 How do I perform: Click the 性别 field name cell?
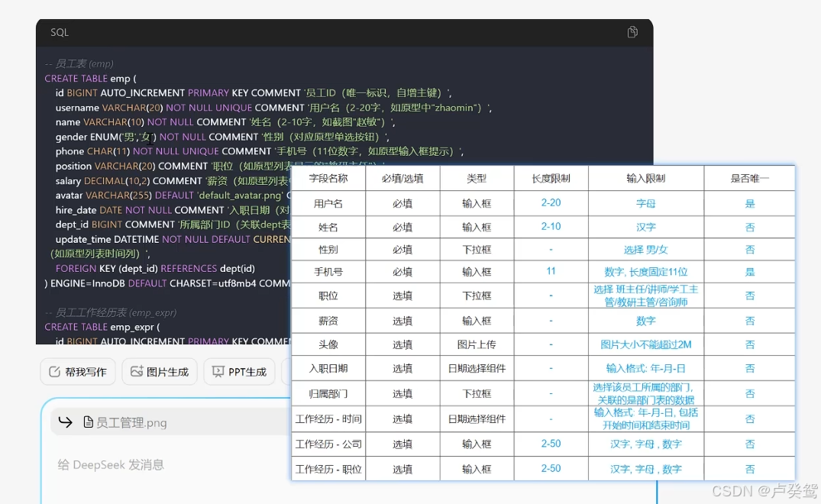328,250
